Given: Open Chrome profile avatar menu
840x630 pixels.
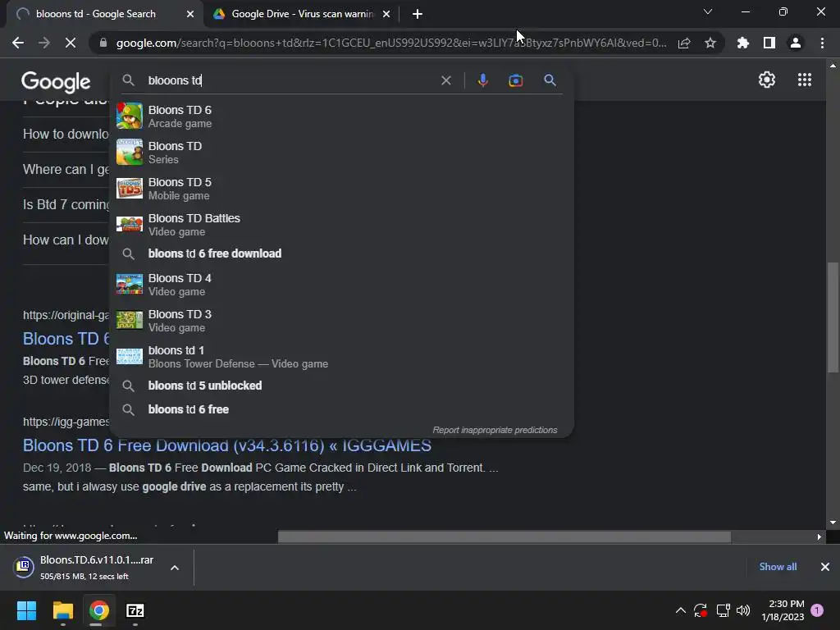Looking at the screenshot, I should pos(796,43).
